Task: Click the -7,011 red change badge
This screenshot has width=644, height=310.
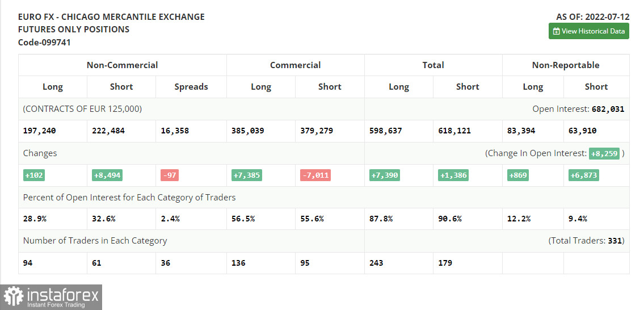Action: click(x=315, y=175)
